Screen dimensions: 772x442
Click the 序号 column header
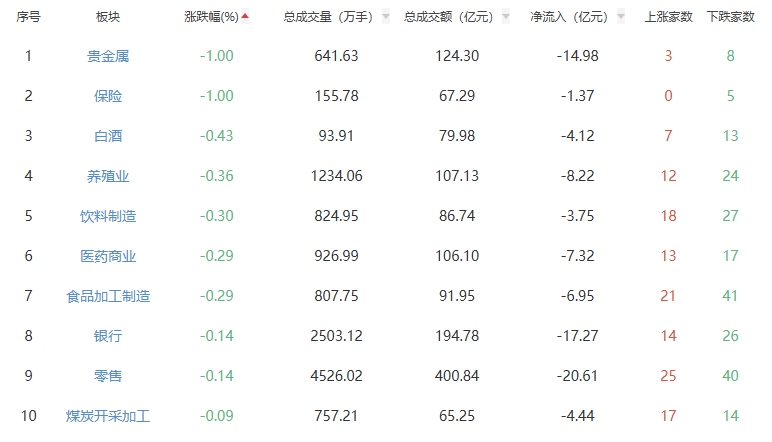(x=28, y=17)
